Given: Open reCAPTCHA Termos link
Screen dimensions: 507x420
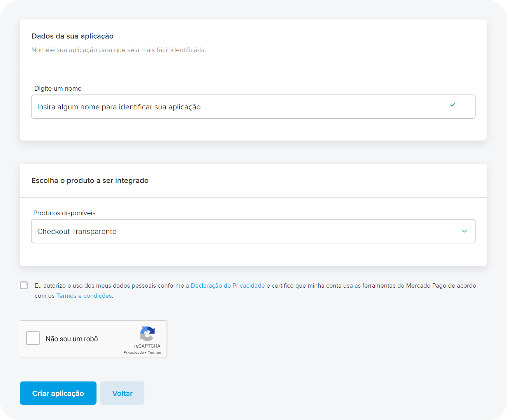Looking at the screenshot, I should click(x=154, y=352).
